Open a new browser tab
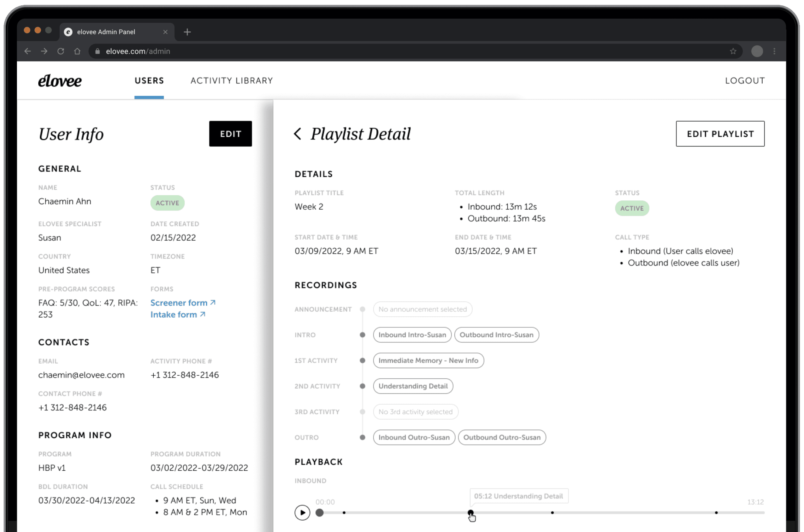The width and height of the screenshot is (804, 532). (x=187, y=32)
